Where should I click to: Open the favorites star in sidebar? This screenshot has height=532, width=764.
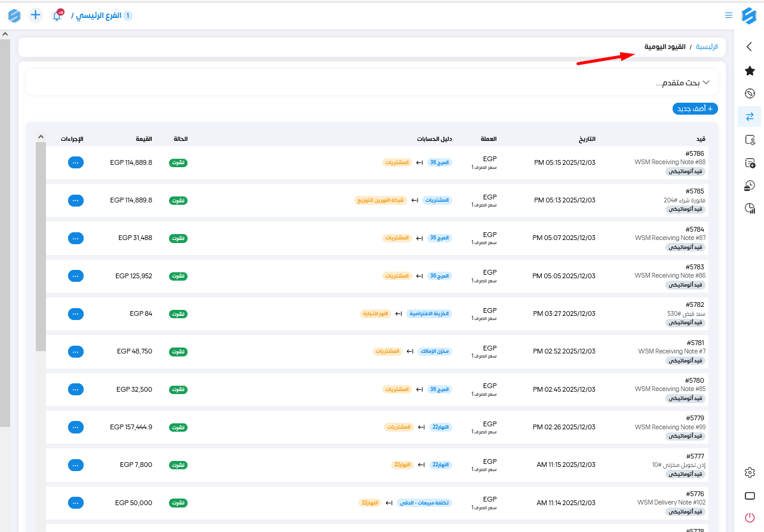750,71
